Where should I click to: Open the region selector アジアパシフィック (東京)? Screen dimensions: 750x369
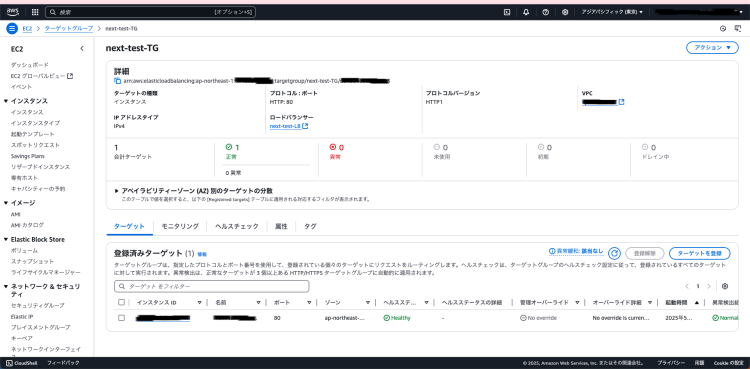[x=612, y=12]
